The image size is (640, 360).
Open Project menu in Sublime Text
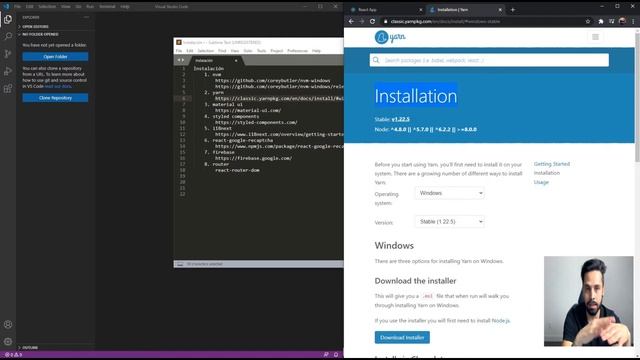point(276,51)
